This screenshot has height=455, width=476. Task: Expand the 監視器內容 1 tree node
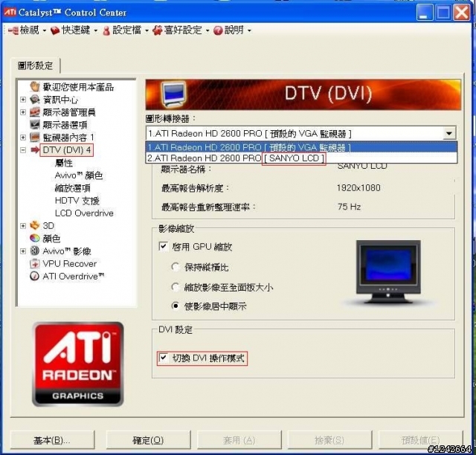[x=23, y=138]
